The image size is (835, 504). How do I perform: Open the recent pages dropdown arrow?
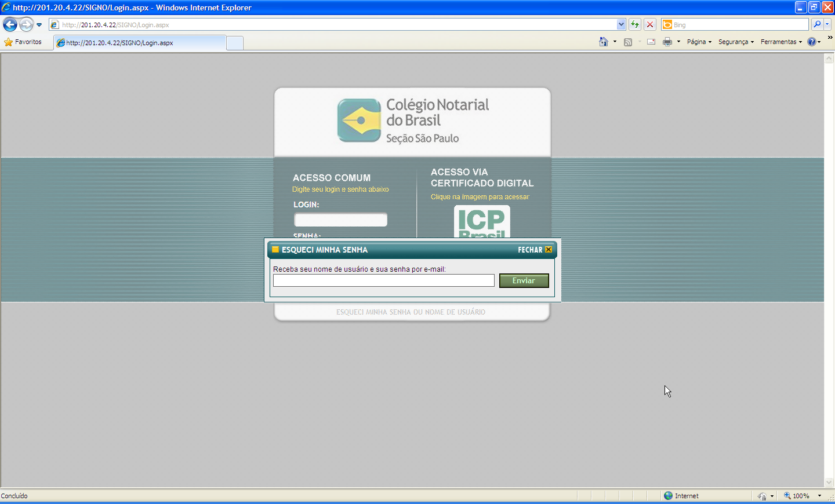(x=39, y=25)
